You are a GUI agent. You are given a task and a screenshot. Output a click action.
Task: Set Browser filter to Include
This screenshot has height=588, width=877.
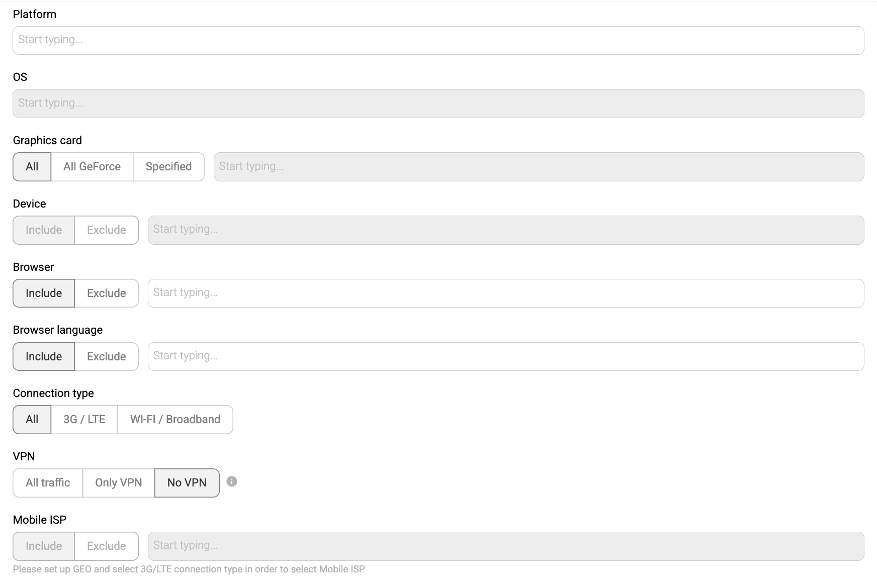(x=44, y=293)
